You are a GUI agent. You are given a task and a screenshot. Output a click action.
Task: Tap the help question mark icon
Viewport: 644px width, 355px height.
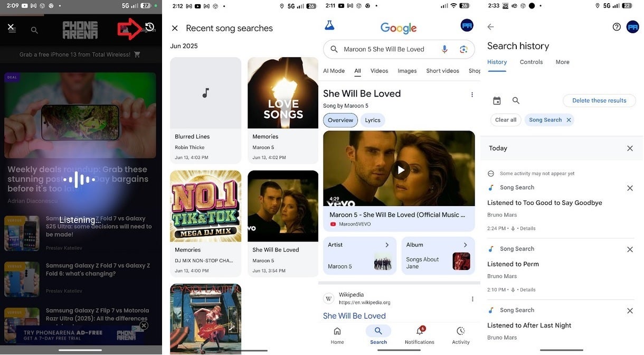[617, 27]
